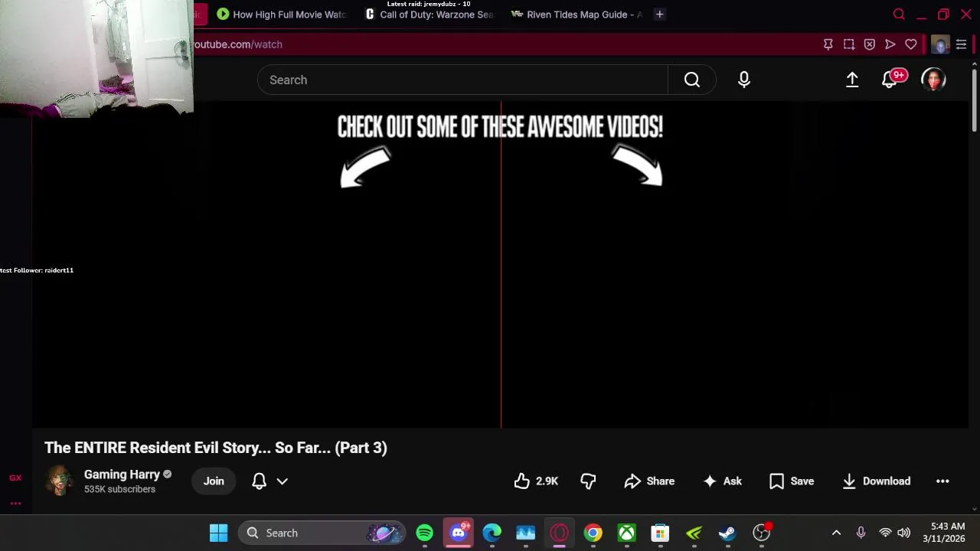Viewport: 980px width, 551px height.
Task: Open Opera flow send icon
Action: pyautogui.click(x=890, y=44)
